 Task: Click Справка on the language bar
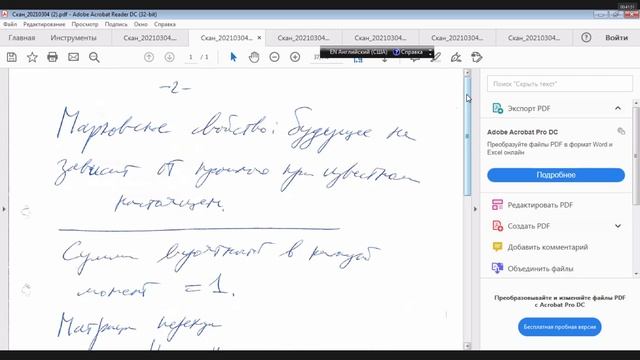[408, 52]
